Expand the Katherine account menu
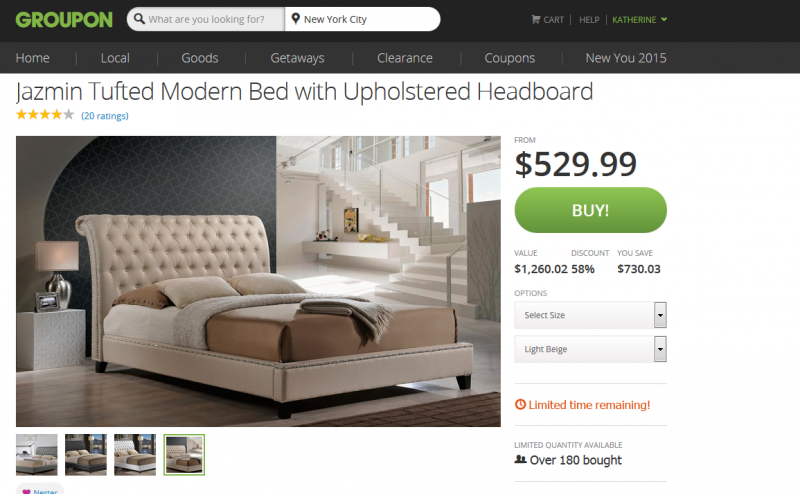 click(639, 19)
